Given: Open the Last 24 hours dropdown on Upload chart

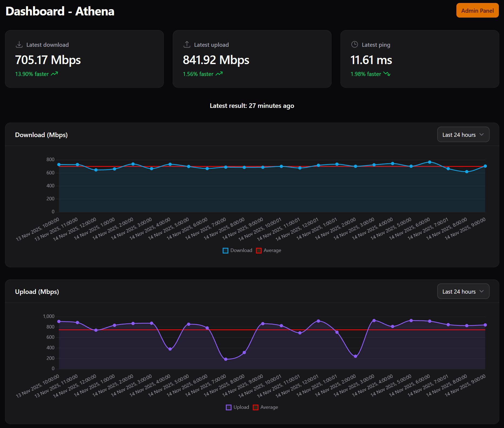Looking at the screenshot, I should [463, 291].
